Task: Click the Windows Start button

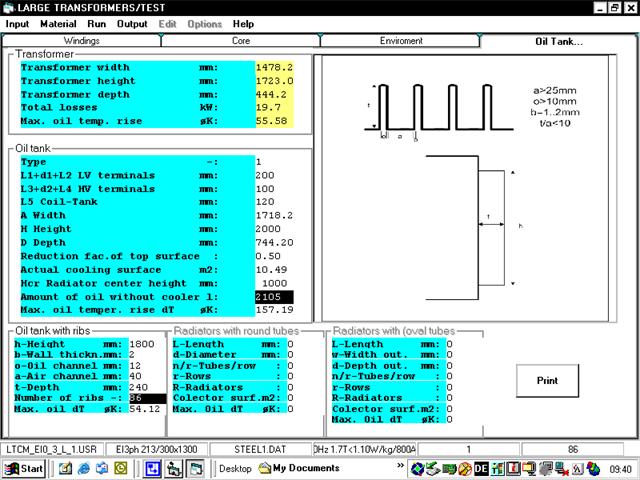Action: click(24, 469)
